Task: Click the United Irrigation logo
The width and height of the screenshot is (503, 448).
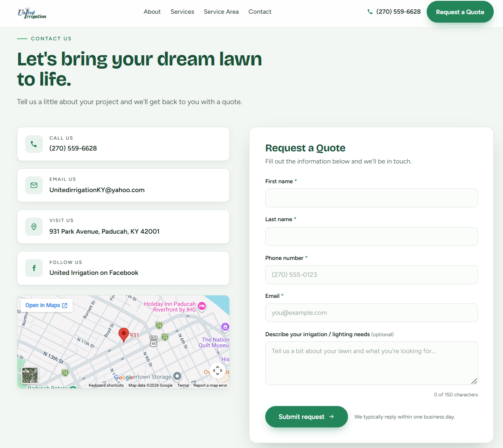Action: [32, 13]
